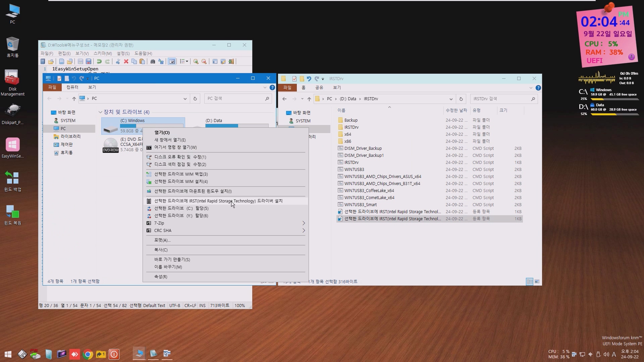This screenshot has width=644, height=362.
Task: Open the quick access toolbar dropdown in IRSTDrv title bar
Action: 323,79
